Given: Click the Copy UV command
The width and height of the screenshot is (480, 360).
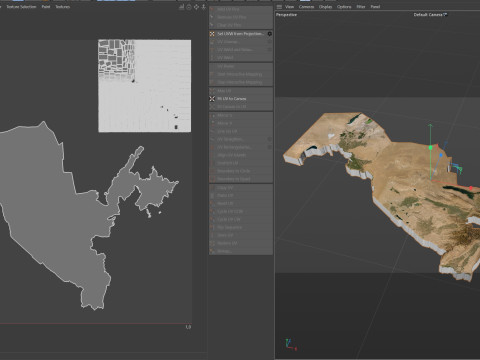Looking at the screenshot, I should tap(241, 188).
